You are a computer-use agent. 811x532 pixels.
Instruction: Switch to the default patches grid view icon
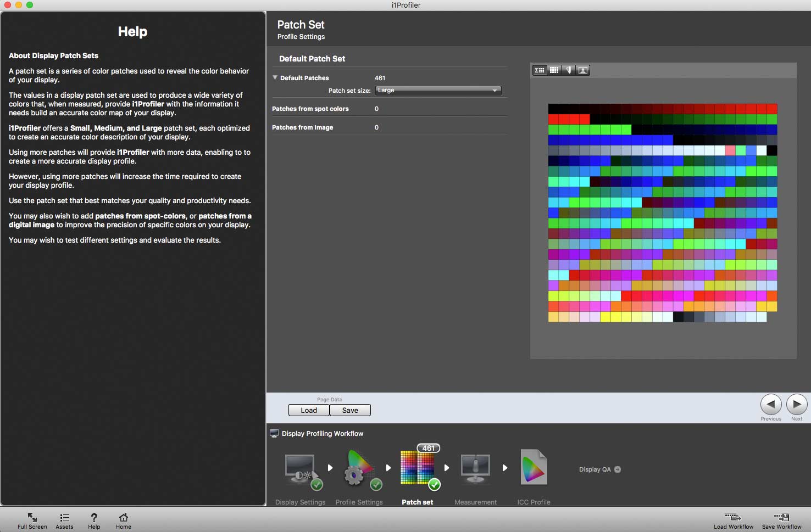554,70
